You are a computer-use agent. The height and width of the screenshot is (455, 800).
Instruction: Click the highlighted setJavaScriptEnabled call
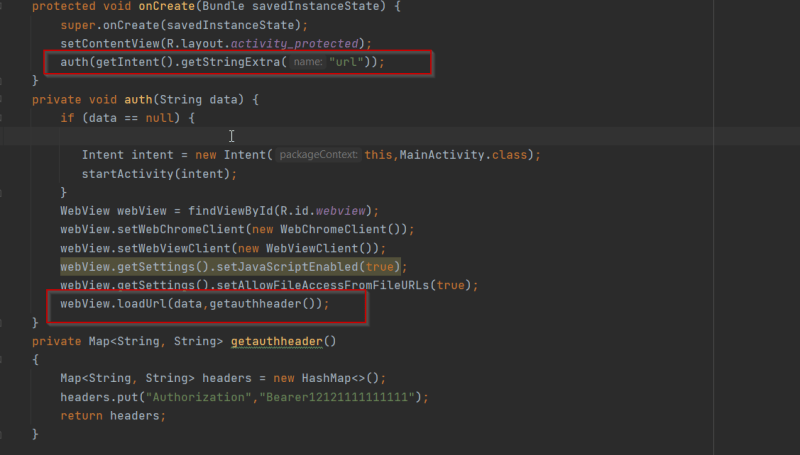point(231,266)
